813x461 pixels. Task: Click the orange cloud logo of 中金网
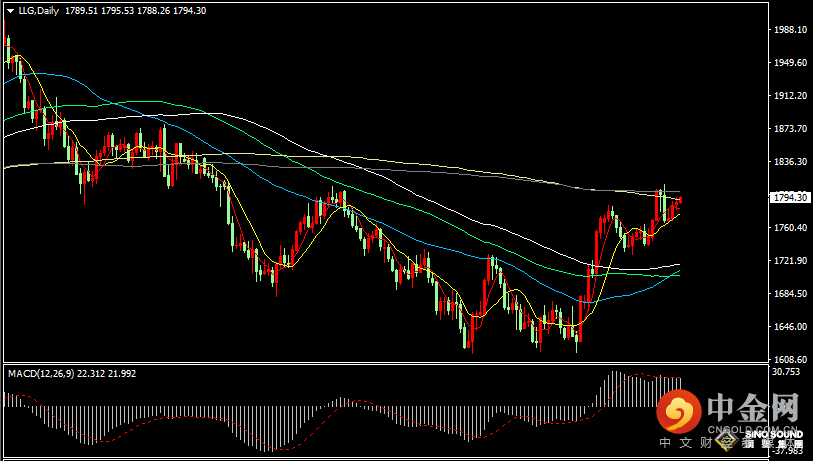[x=679, y=412]
